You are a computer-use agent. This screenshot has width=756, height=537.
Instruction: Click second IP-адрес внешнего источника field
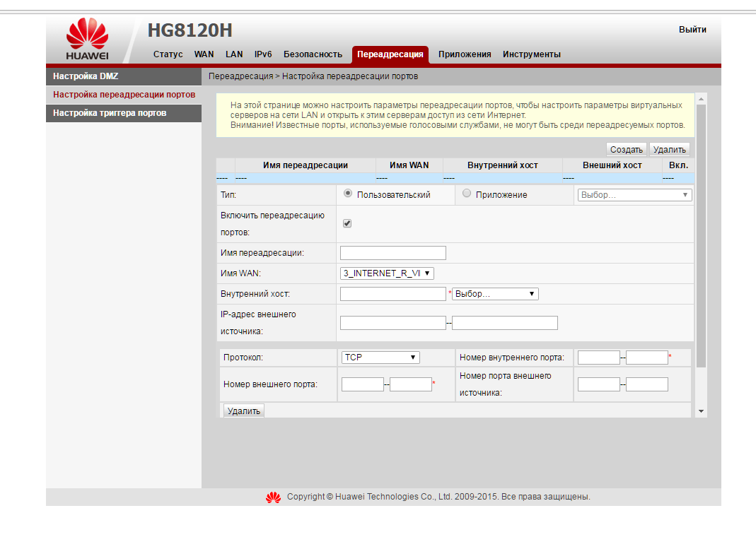pos(505,323)
